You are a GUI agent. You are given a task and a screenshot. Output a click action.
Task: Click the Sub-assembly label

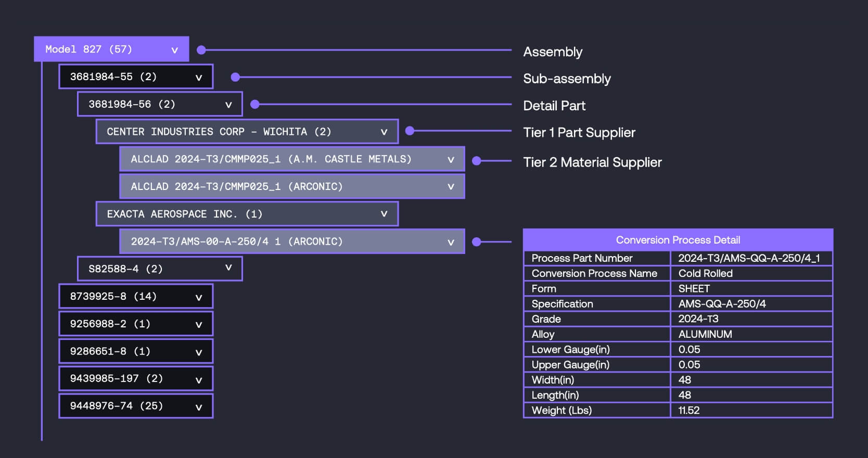click(x=567, y=79)
